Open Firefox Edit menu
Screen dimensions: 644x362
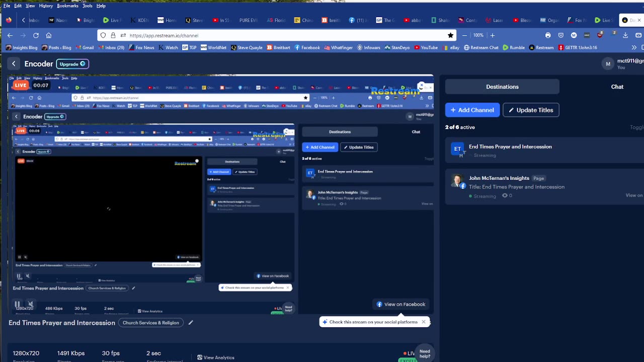(x=18, y=6)
